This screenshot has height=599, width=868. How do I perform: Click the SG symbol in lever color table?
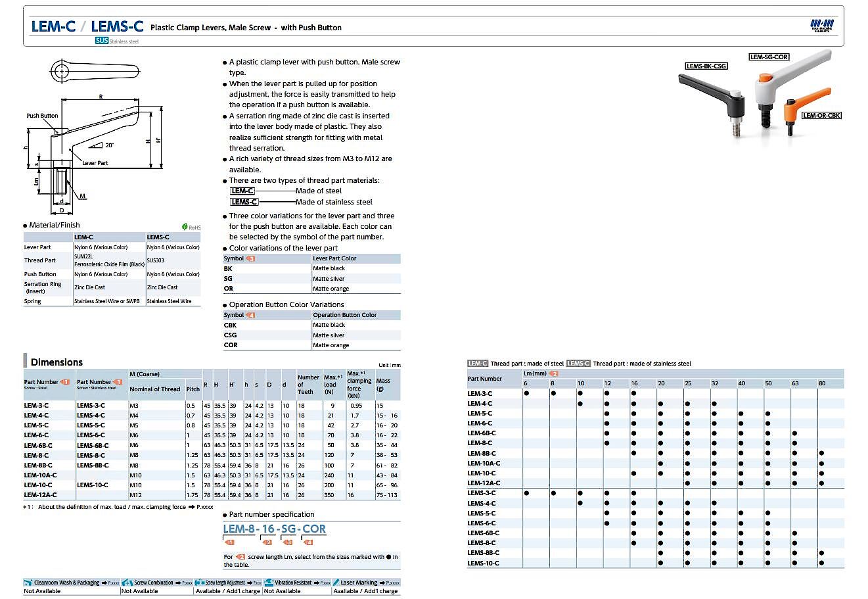click(x=228, y=279)
